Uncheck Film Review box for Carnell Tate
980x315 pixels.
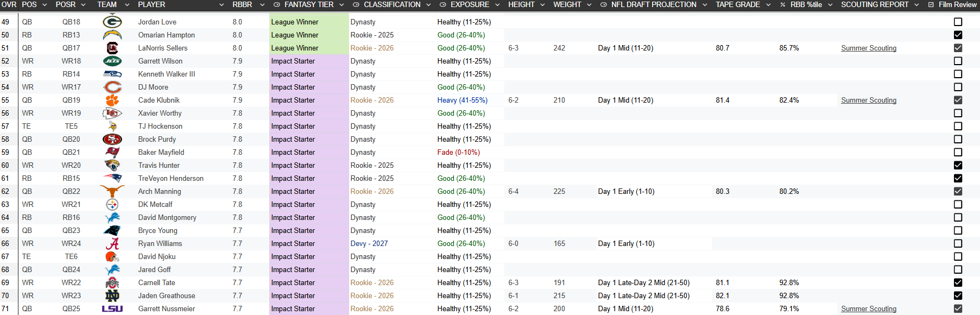[x=958, y=282]
